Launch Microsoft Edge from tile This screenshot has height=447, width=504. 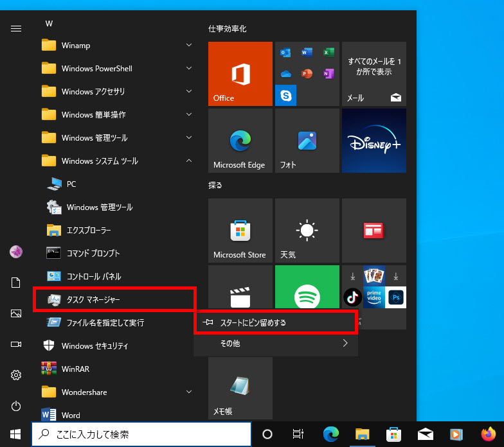tap(240, 140)
